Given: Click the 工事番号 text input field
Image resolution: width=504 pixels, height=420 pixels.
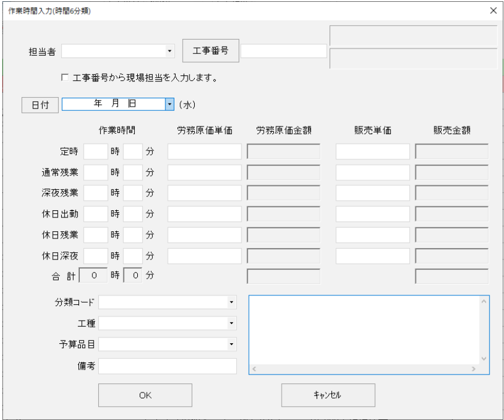Looking at the screenshot, I should 283,52.
